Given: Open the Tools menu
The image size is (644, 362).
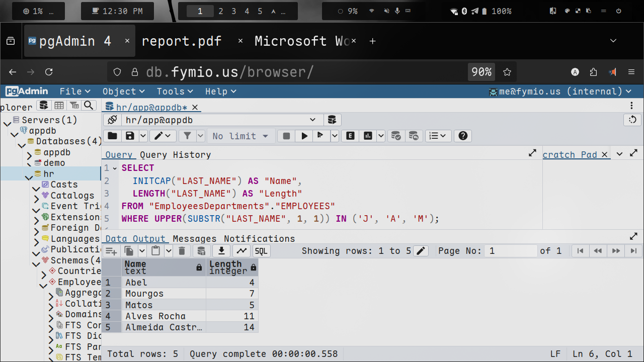Looking at the screenshot, I should pyautogui.click(x=175, y=91).
